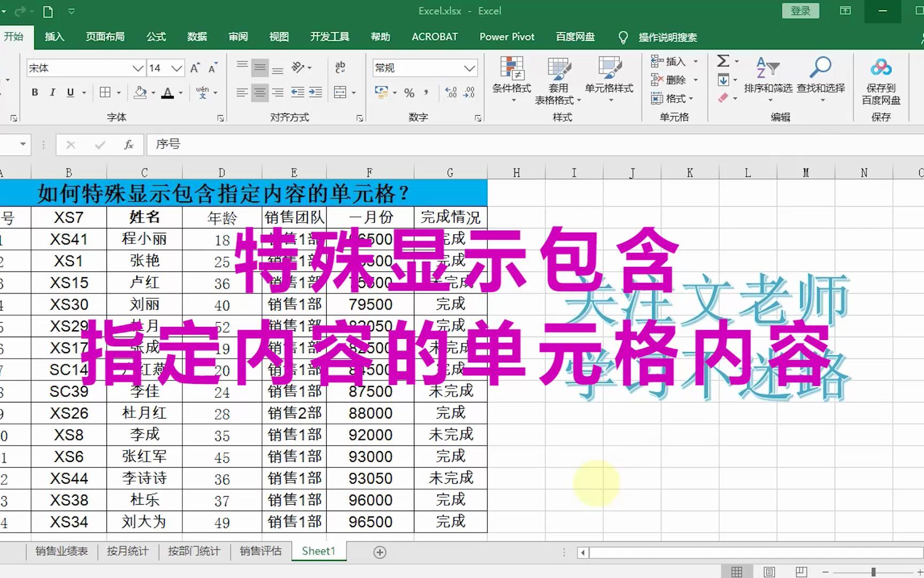Click the Insert Function fx icon
Screen dimensions: 924x578
(128, 144)
